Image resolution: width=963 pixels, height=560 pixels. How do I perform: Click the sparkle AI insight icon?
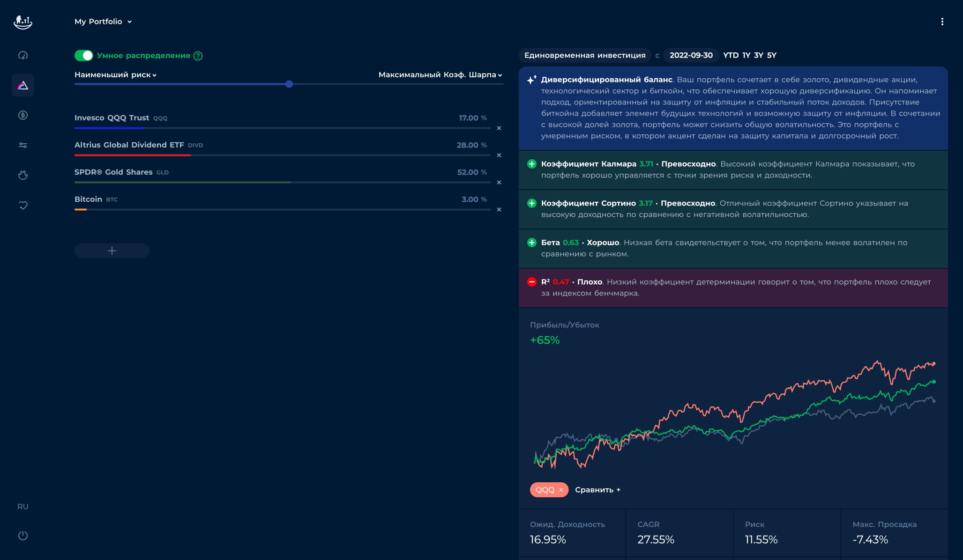pos(532,80)
